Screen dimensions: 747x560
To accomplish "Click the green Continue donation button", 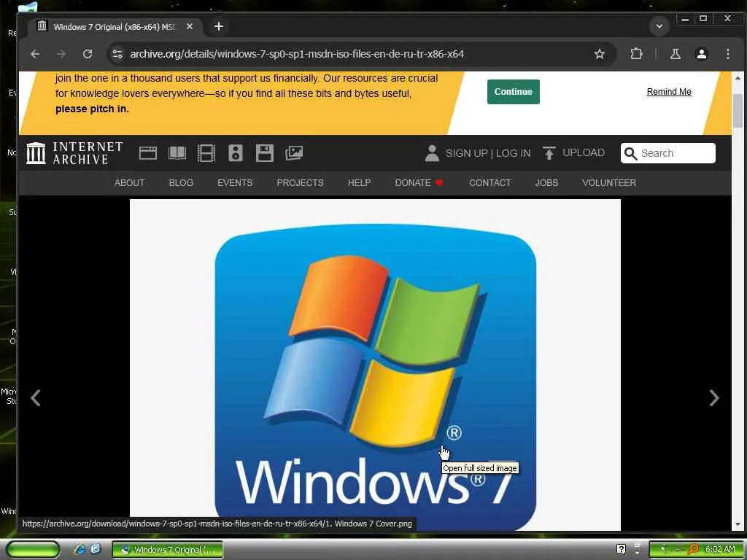I will pyautogui.click(x=513, y=92).
